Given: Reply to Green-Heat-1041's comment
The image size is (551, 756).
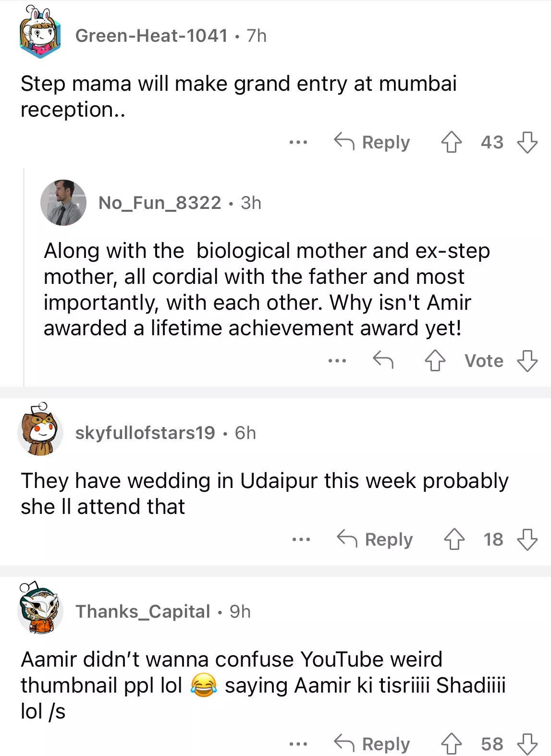Looking at the screenshot, I should coord(372,142).
